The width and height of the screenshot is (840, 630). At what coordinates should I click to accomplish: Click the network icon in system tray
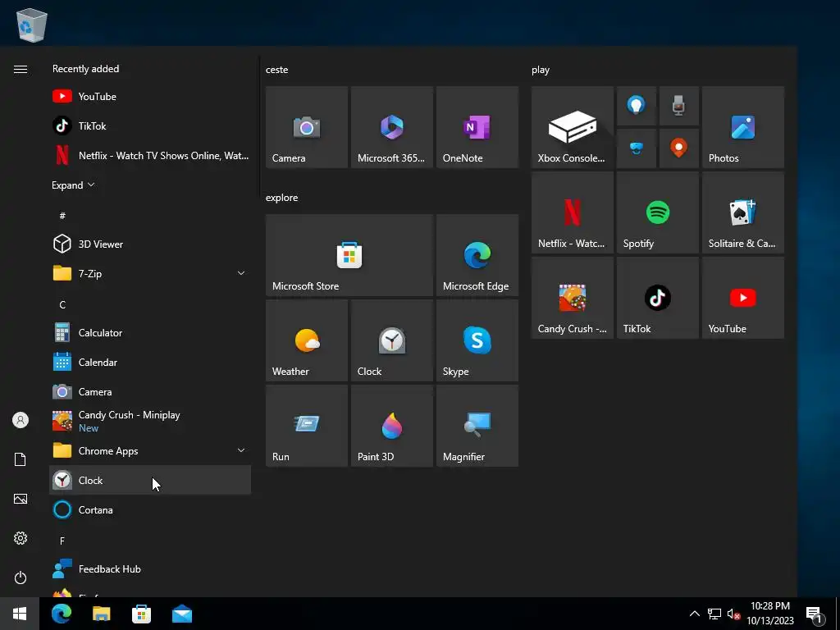[x=714, y=614]
